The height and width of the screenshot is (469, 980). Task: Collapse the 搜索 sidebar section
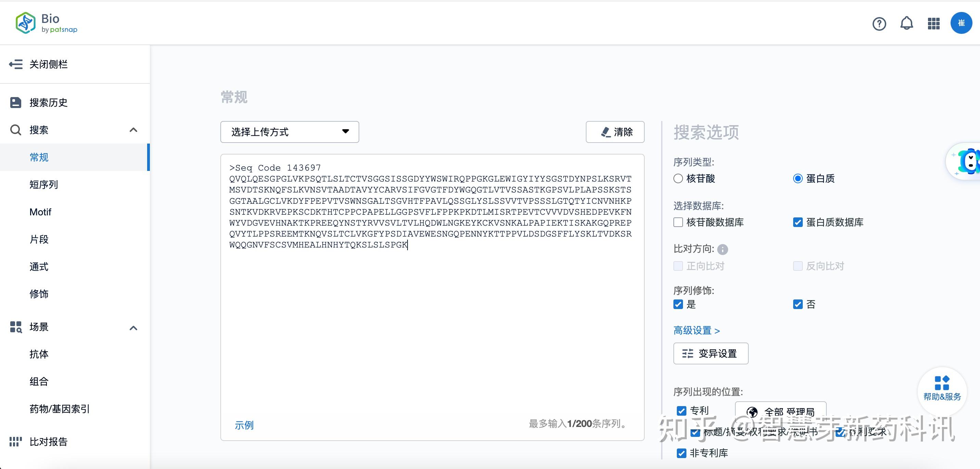pos(133,130)
